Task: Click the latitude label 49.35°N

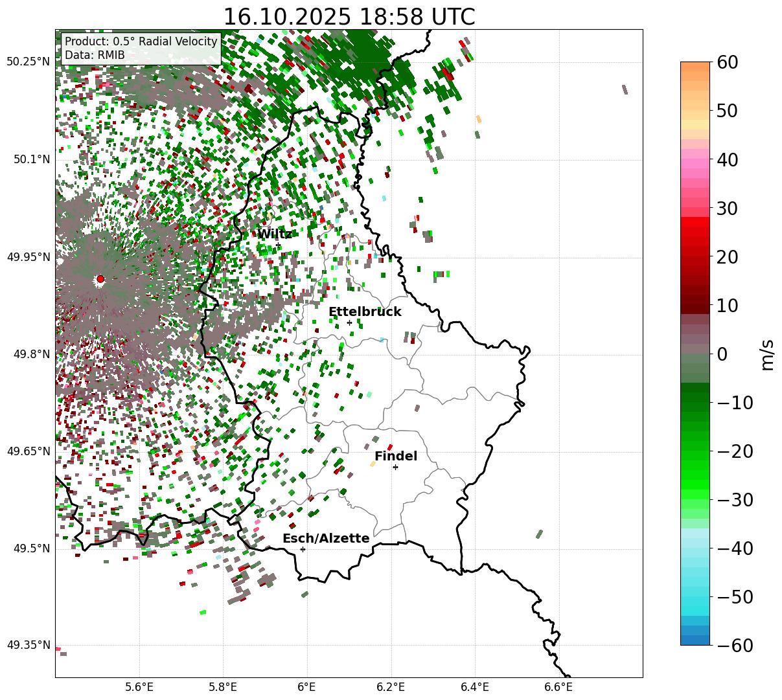Action: coord(29,645)
